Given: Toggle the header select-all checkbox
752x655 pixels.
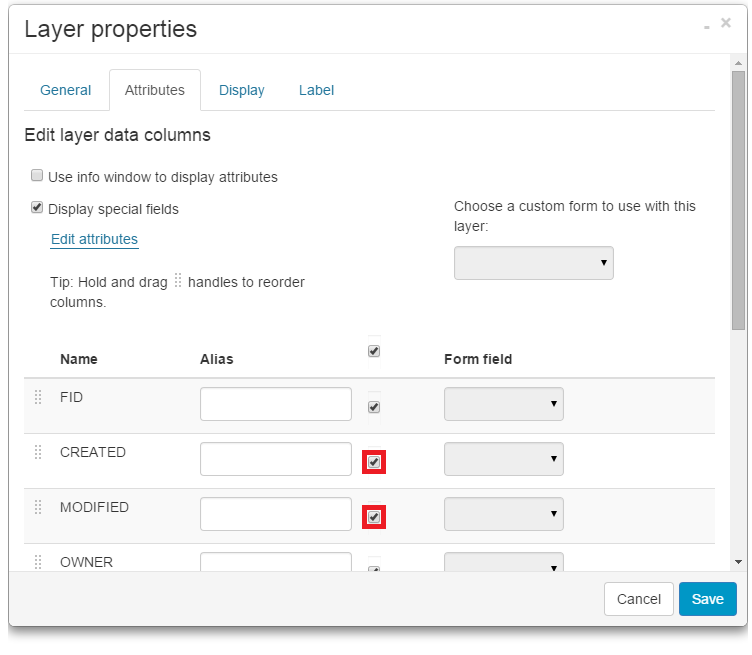Looking at the screenshot, I should (x=374, y=351).
